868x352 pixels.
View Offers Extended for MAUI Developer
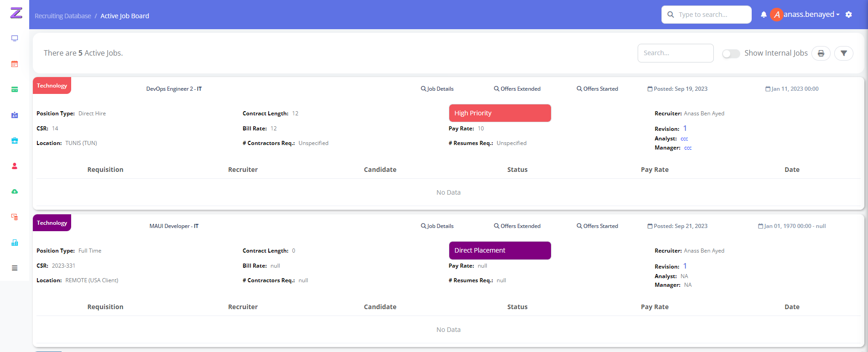click(x=517, y=226)
